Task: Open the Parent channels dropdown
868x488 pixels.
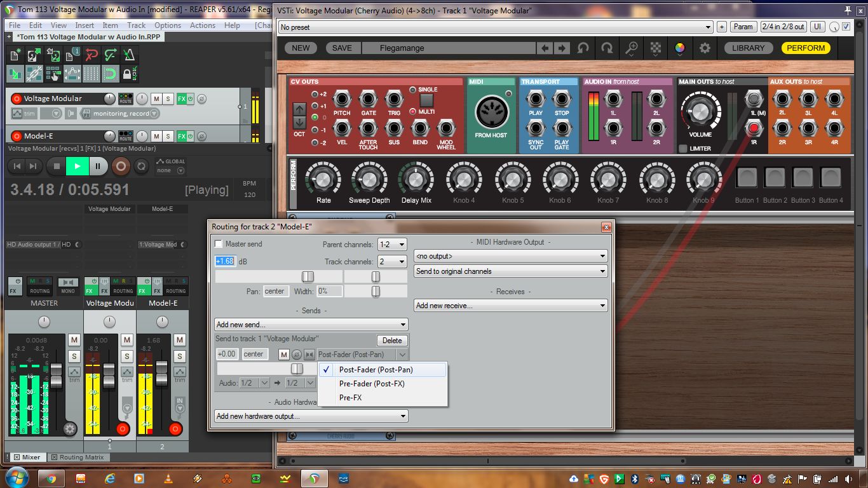Action: pos(392,245)
